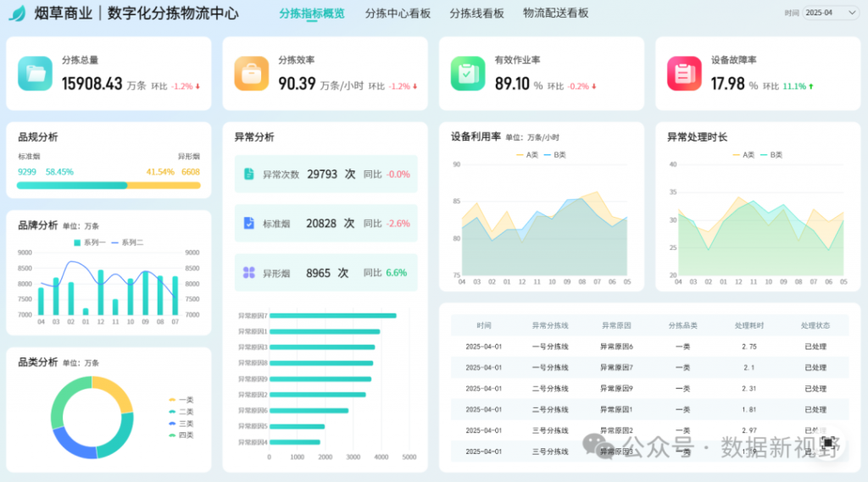The width and height of the screenshot is (868, 482).
Task: Switch to the 物流配送看板 tab
Action: click(555, 14)
